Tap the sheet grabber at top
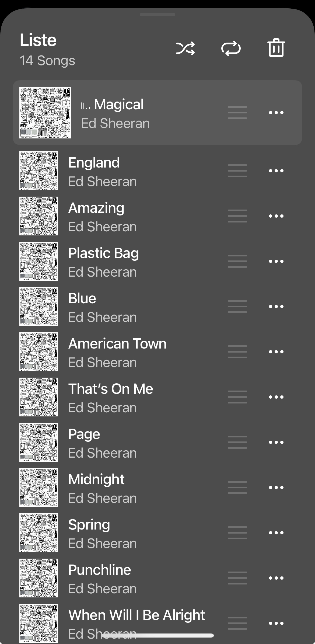The image size is (315, 644). coord(157,15)
